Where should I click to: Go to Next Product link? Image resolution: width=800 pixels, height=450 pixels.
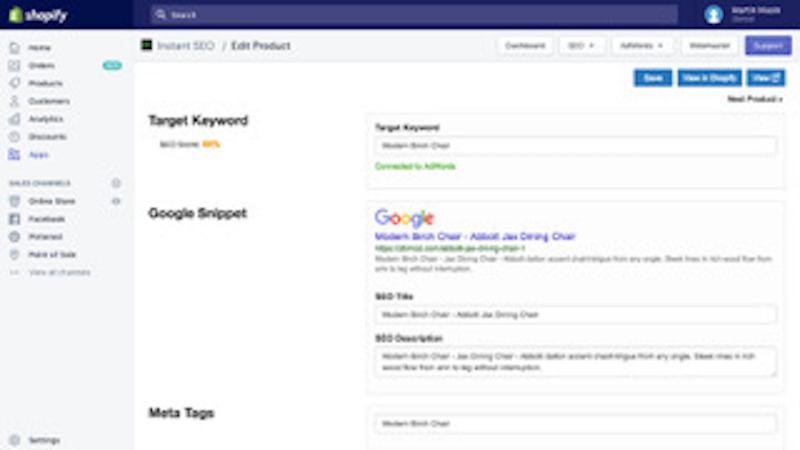point(755,99)
